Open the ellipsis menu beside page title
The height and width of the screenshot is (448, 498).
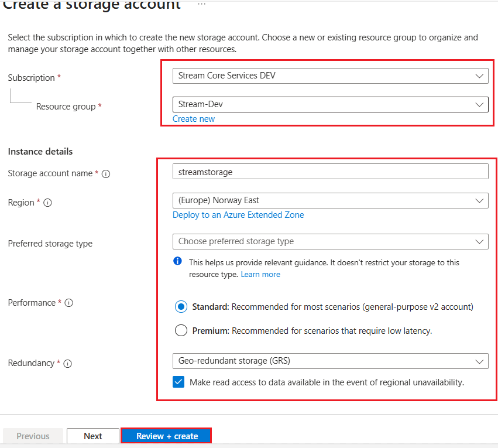coord(201,5)
